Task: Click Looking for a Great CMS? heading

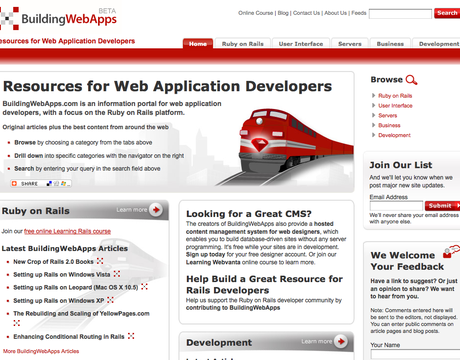Action: tap(249, 214)
